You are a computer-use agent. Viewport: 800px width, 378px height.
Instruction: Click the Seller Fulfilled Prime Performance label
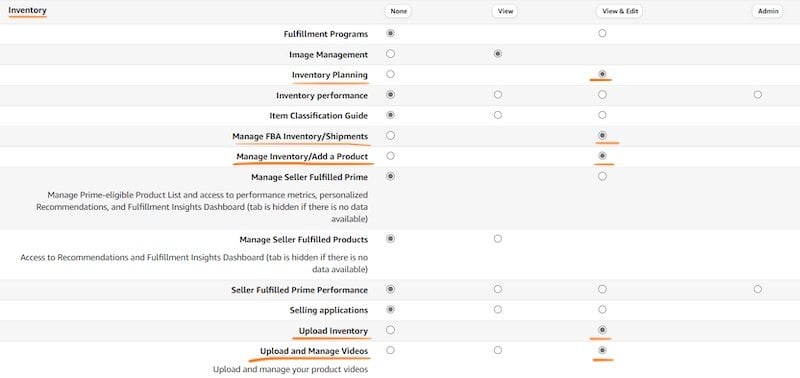click(x=299, y=290)
